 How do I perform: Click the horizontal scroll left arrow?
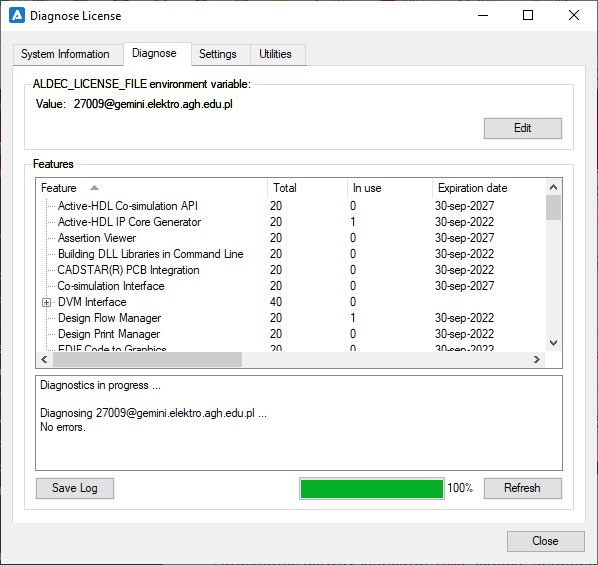coord(44,359)
